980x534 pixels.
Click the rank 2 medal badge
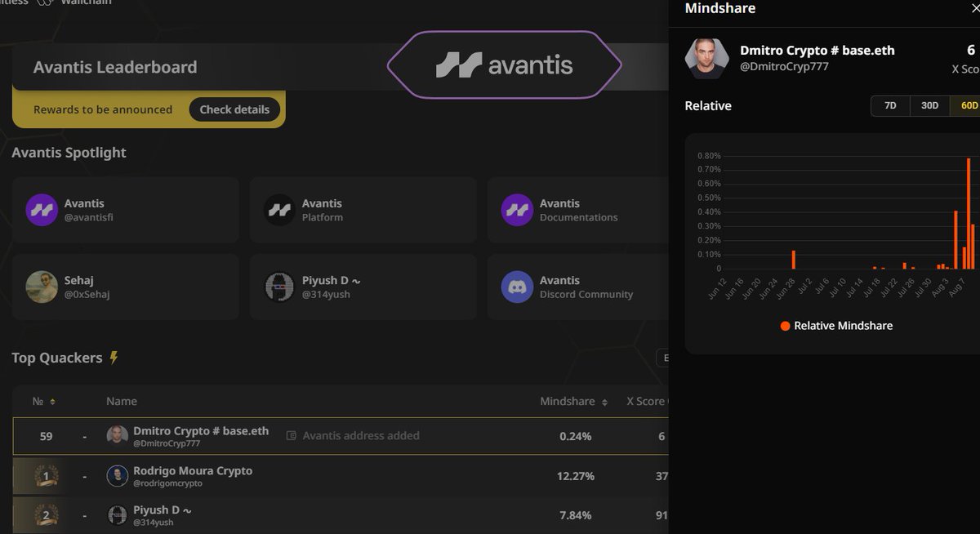pos(47,515)
